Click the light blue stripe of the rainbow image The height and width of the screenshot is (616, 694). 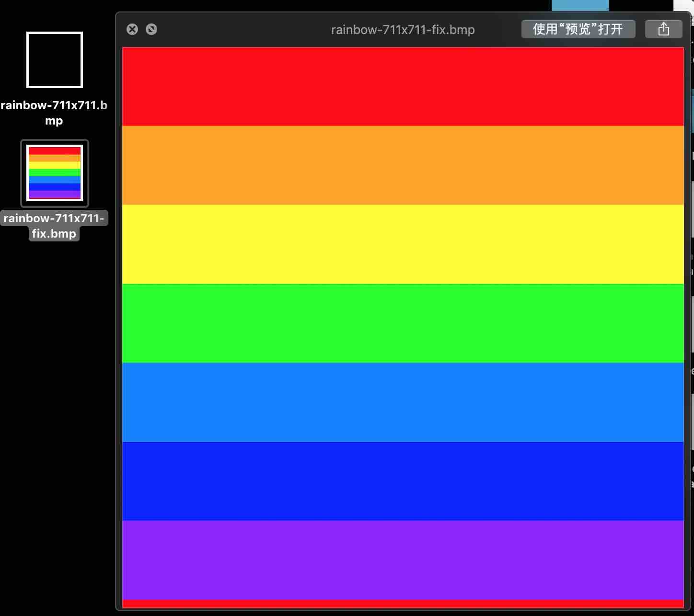point(403,402)
